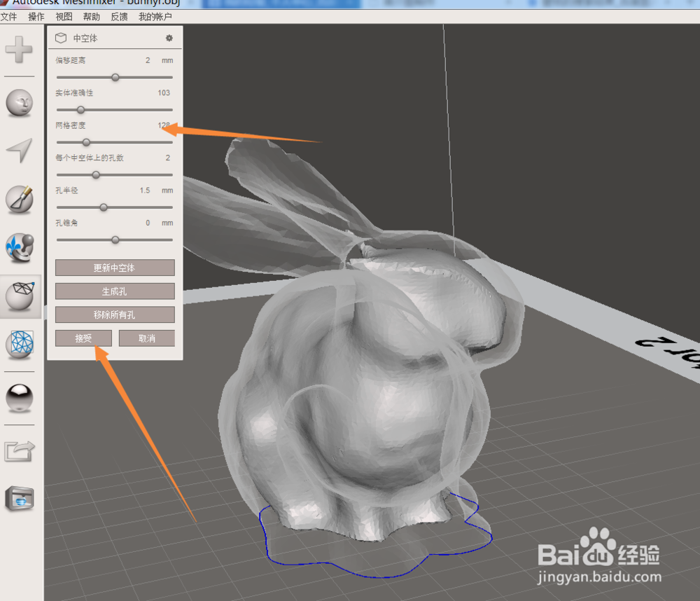
Task: Open the 视图 menu
Action: (64, 17)
